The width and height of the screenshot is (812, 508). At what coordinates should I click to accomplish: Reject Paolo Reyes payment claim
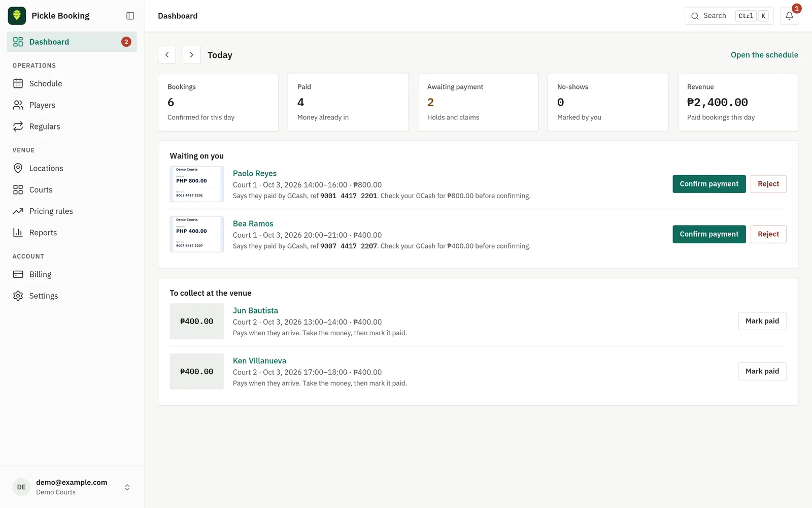tap(768, 184)
